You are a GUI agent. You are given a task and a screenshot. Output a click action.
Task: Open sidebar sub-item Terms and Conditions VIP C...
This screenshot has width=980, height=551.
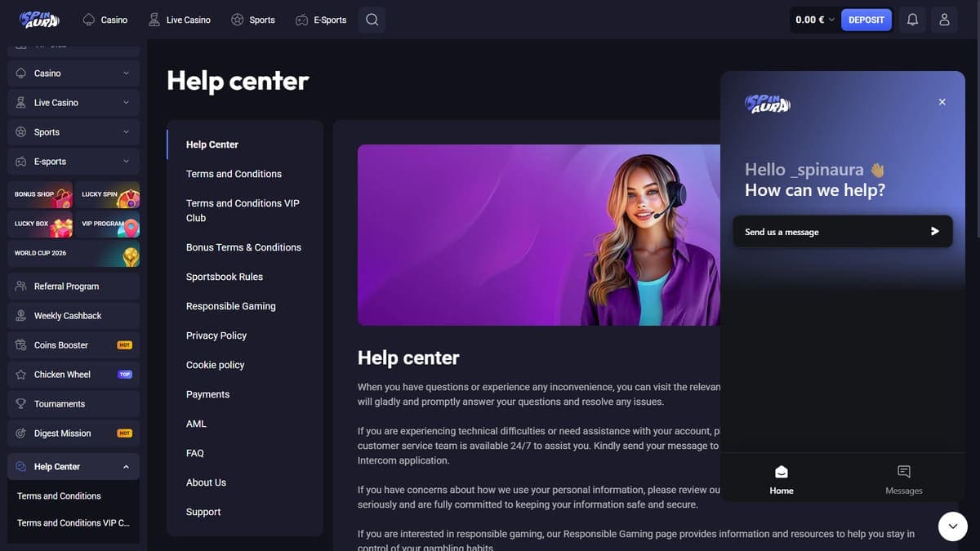click(x=73, y=523)
